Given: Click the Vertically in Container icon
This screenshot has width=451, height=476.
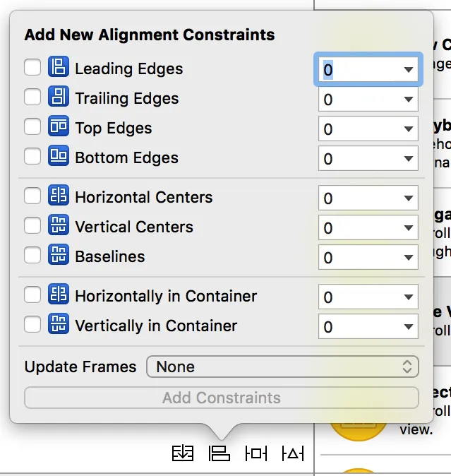Looking at the screenshot, I should click(x=58, y=326).
